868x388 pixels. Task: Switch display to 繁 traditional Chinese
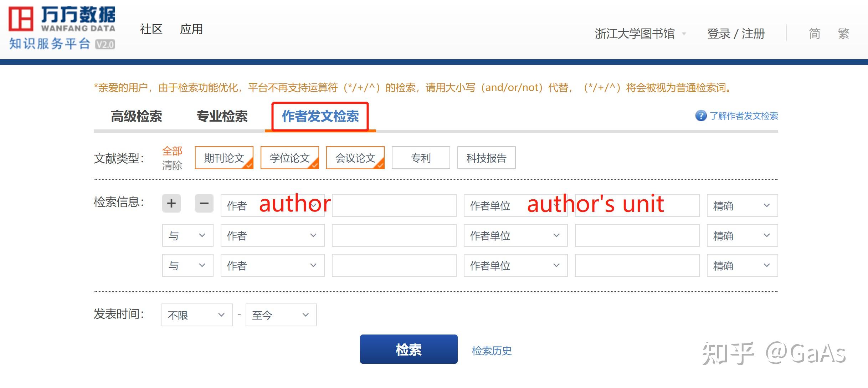(844, 33)
